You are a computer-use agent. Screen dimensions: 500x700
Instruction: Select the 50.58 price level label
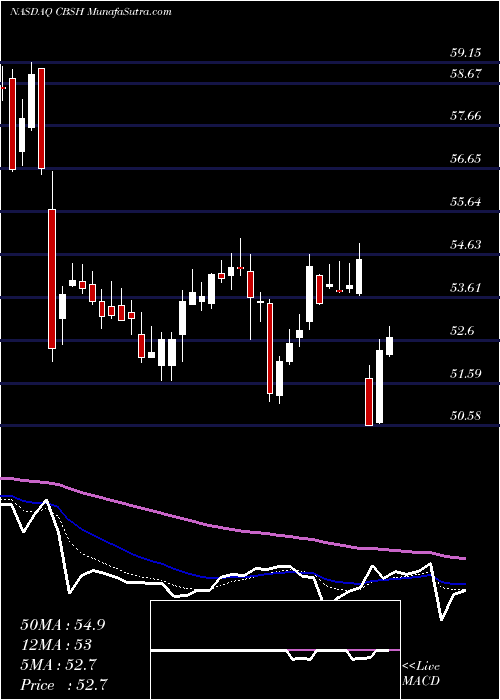(465, 416)
